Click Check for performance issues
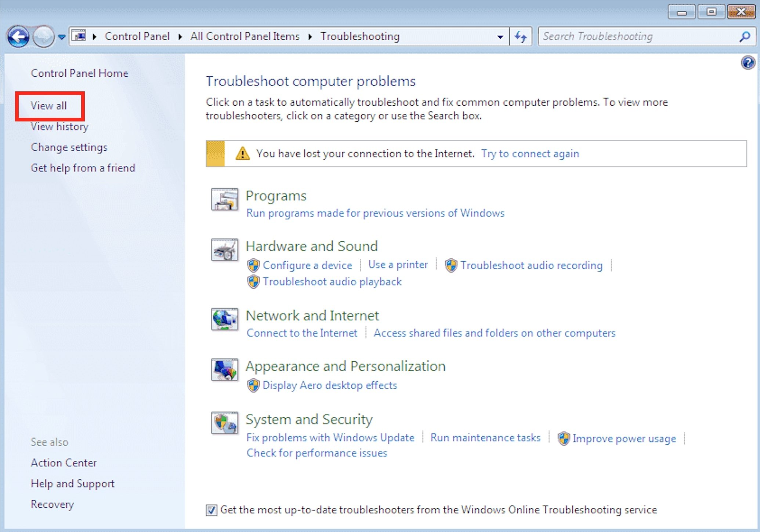Image resolution: width=760 pixels, height=532 pixels. coord(317,453)
